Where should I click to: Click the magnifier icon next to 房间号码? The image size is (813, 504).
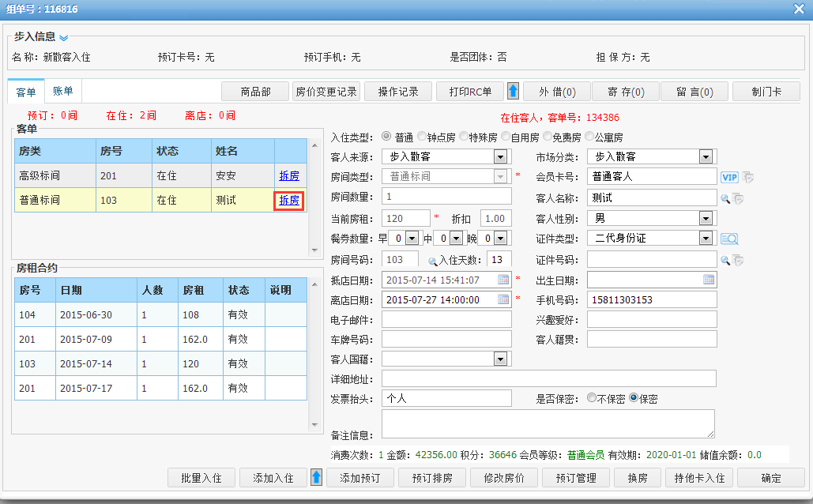coord(432,260)
